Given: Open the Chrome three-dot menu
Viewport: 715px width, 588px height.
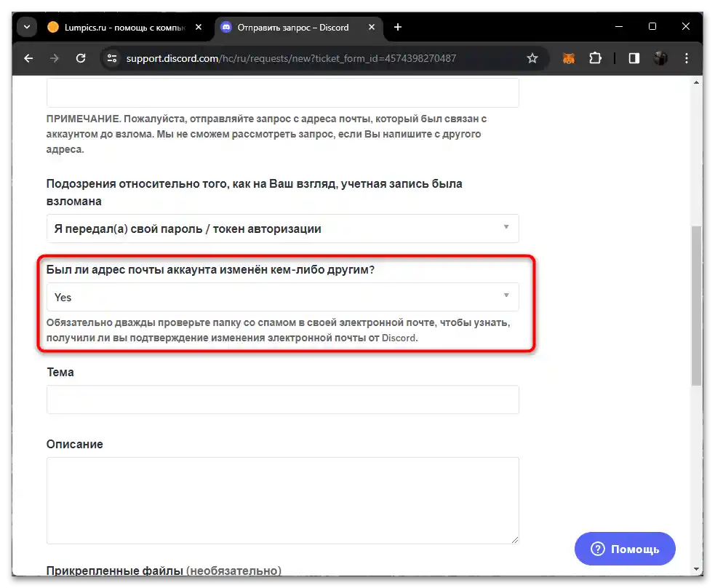Looking at the screenshot, I should (x=687, y=58).
